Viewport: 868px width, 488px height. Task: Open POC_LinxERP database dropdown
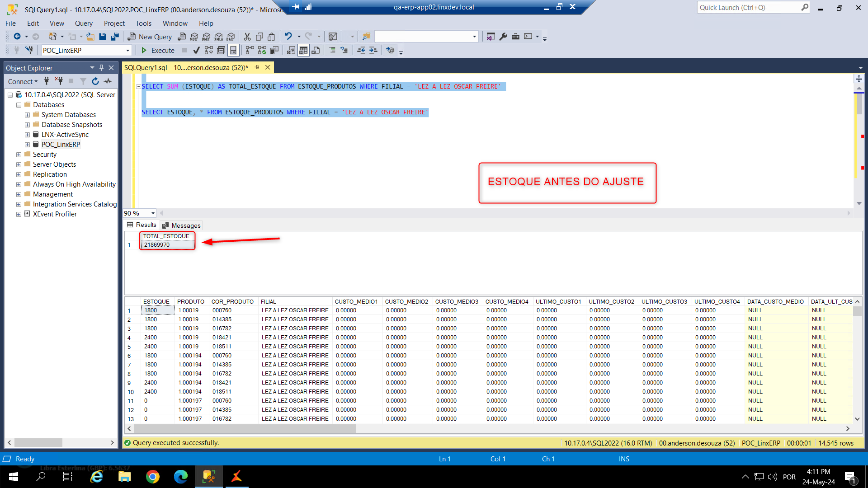point(128,50)
